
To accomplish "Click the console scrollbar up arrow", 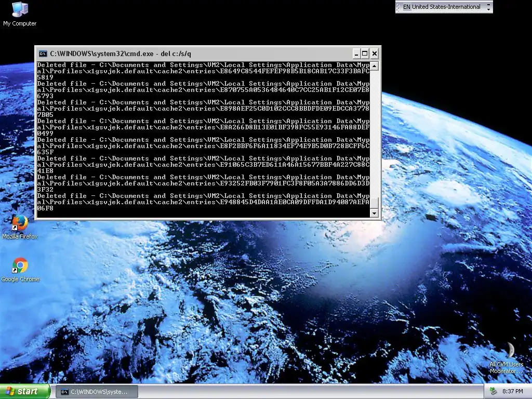I will (374, 66).
